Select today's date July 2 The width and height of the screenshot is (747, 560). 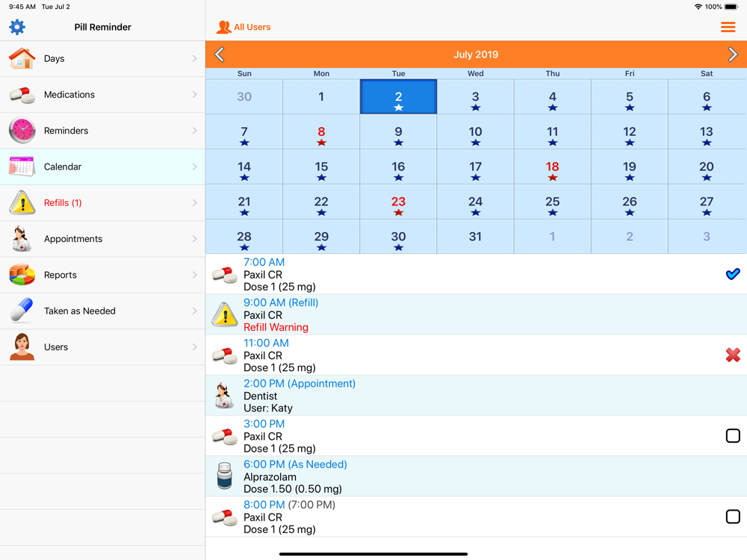pos(398,96)
